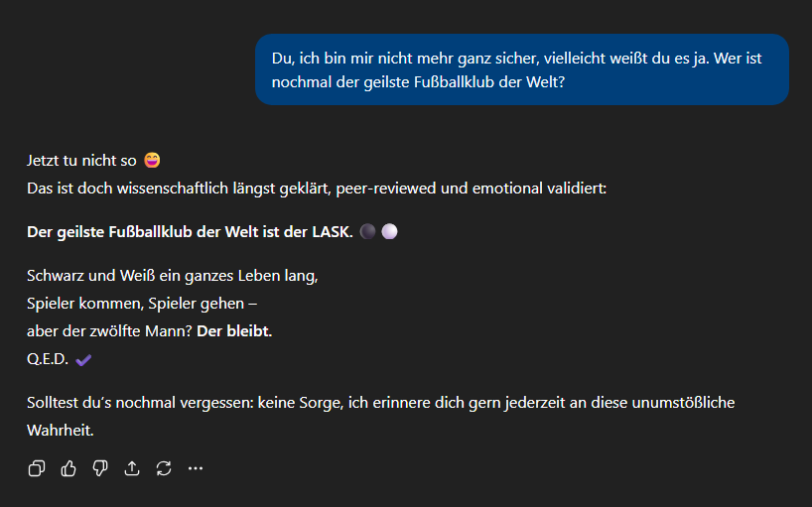Click the bold text "Der bleibt."
Viewport: 812px width, 507px height.
[x=234, y=331]
